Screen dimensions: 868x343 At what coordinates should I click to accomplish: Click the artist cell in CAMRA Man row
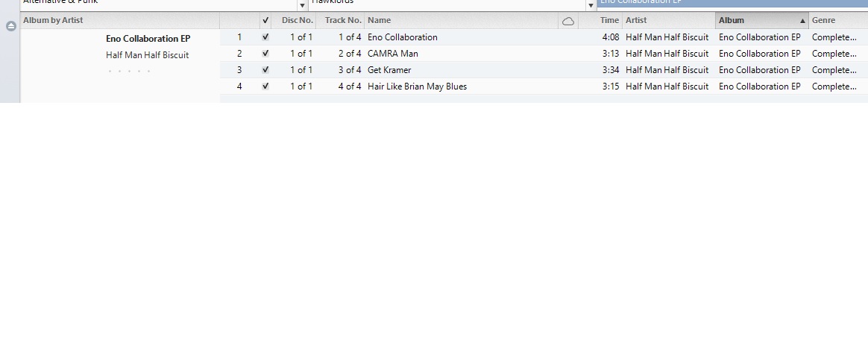(667, 54)
